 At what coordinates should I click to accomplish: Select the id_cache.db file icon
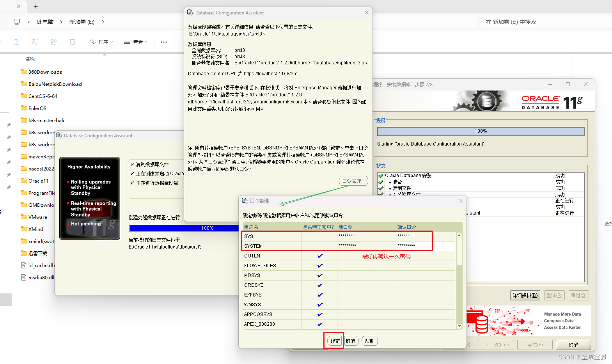[x=24, y=265]
